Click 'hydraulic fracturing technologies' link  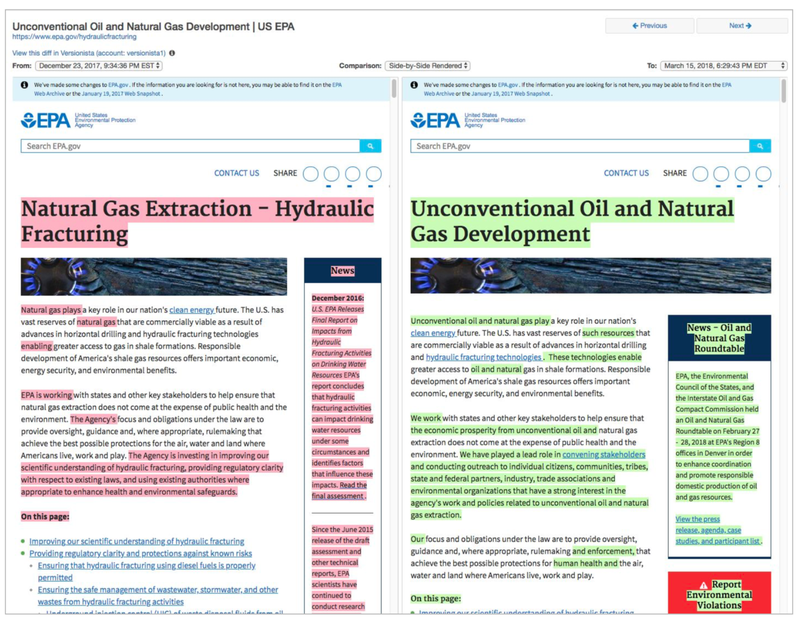click(x=484, y=358)
